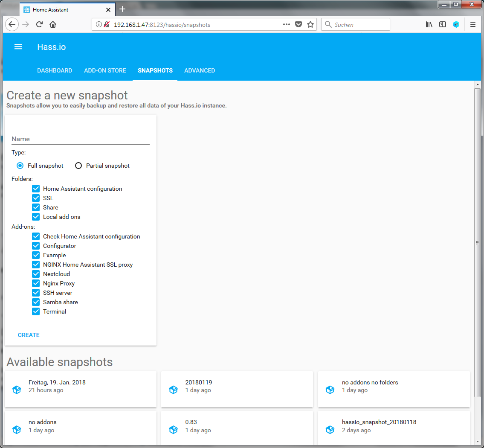Screen dimensions: 484x448
Task: Save the page to Pocket
Action: click(x=299, y=24)
